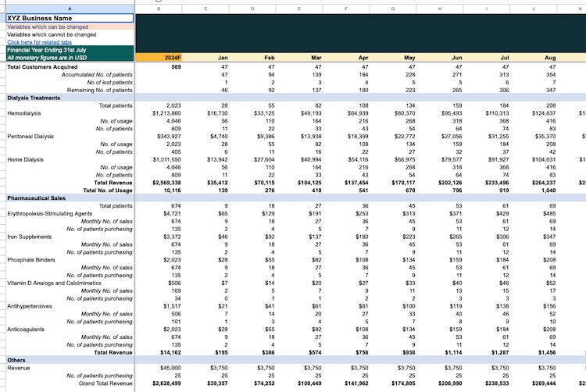This screenshot has width=586, height=392.
Task: Click the May column month header
Action: [409, 58]
